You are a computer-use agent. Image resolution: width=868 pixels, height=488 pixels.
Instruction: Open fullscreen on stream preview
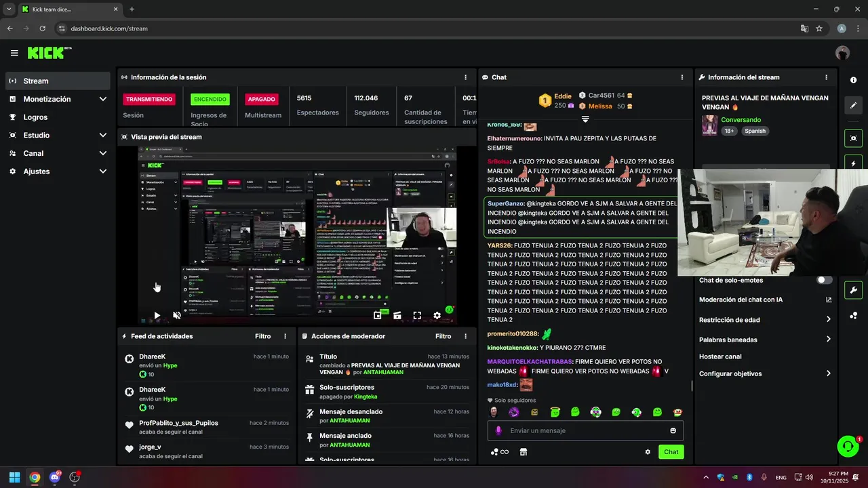pyautogui.click(x=417, y=315)
